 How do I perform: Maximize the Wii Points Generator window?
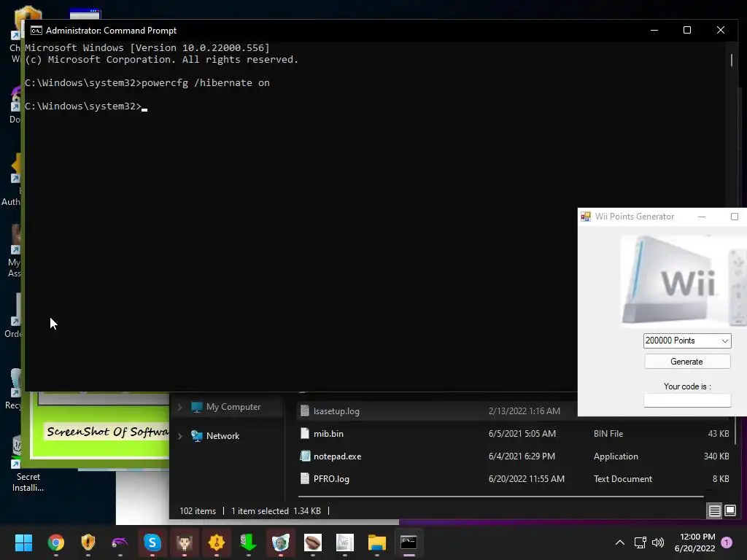(x=735, y=217)
